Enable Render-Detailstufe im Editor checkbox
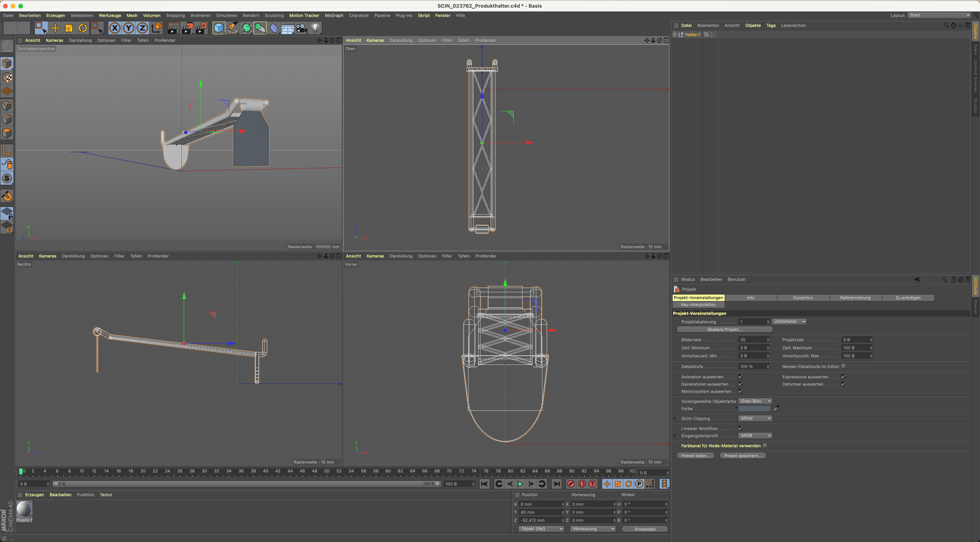 pyautogui.click(x=843, y=366)
